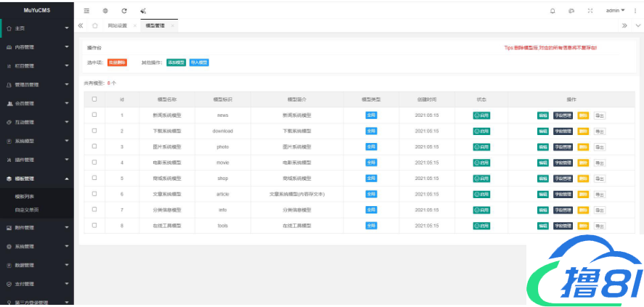Expand the 内容管理 sidebar menu
The image size is (644, 307).
[36, 46]
